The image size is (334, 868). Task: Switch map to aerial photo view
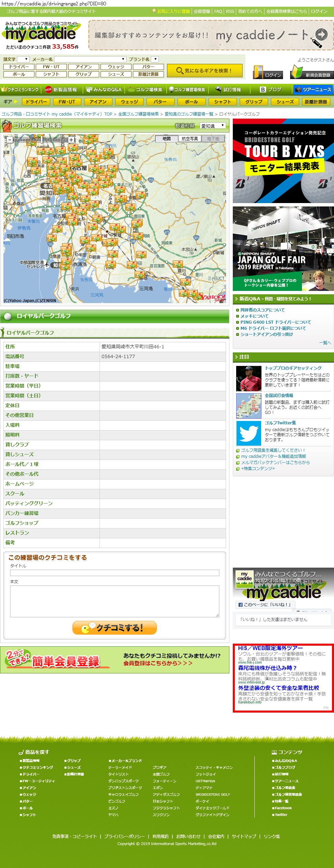tap(190, 139)
